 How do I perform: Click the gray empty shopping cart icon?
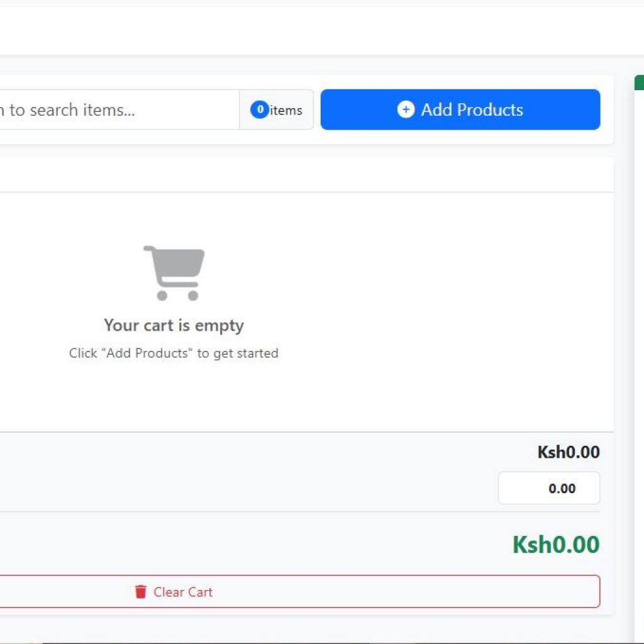click(174, 270)
